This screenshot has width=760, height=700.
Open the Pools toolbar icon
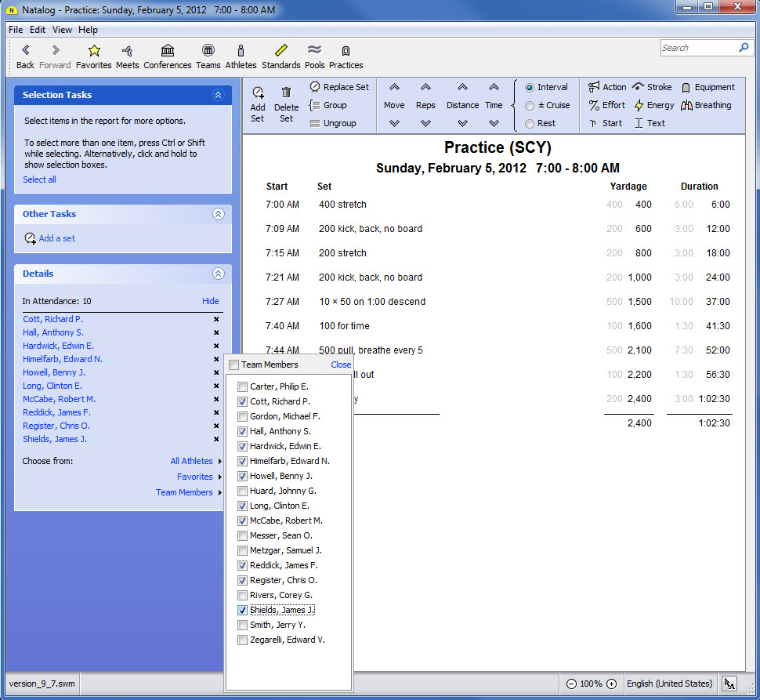(x=314, y=51)
